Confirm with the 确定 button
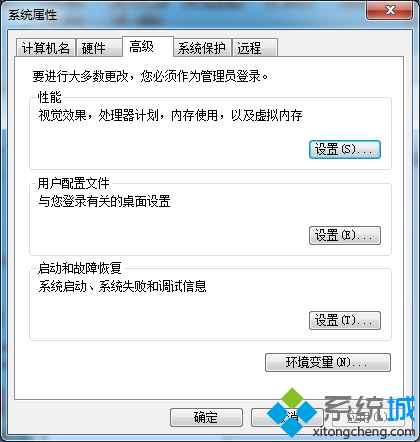 [206, 417]
